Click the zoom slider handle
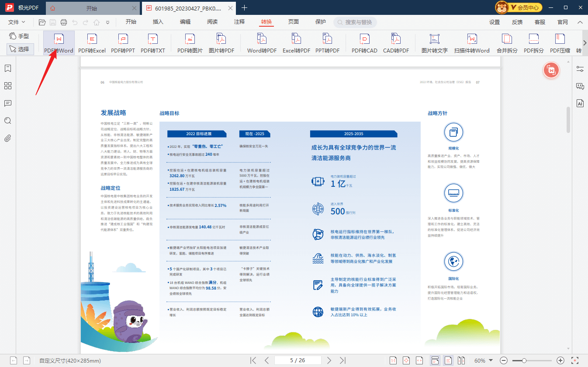This screenshot has width=588, height=367. click(524, 360)
